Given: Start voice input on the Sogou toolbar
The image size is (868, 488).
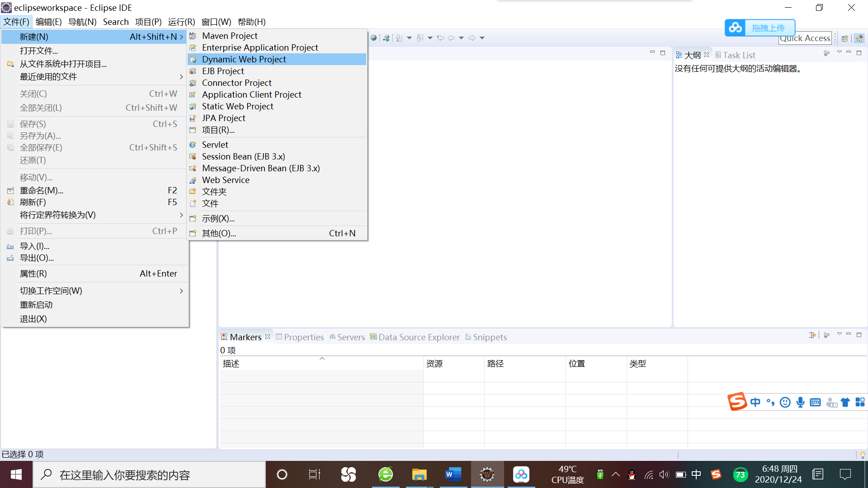Looking at the screenshot, I should coord(800,402).
